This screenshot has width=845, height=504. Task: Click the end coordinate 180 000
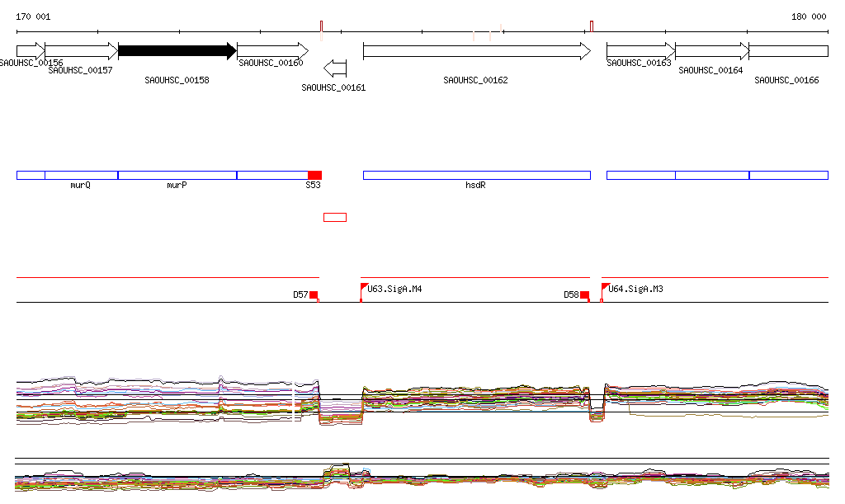(809, 16)
